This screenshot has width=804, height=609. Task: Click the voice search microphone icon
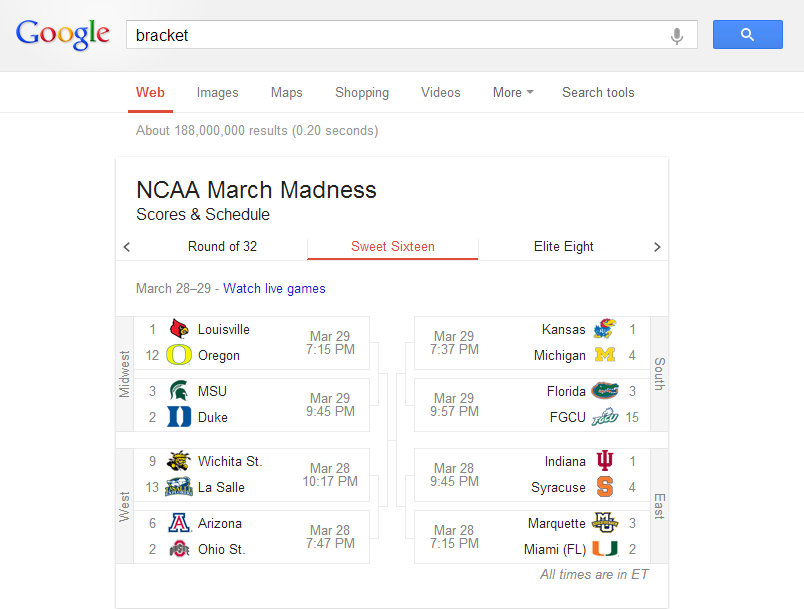pyautogui.click(x=677, y=36)
